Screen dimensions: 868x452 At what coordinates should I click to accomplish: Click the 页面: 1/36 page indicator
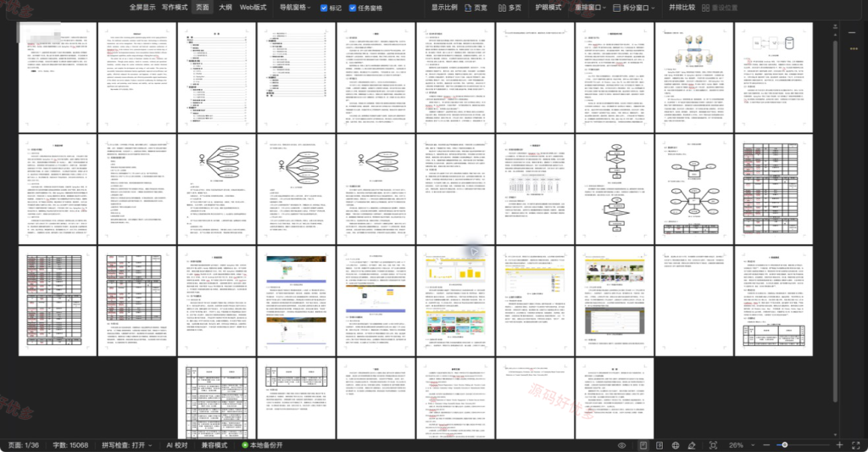[24, 445]
